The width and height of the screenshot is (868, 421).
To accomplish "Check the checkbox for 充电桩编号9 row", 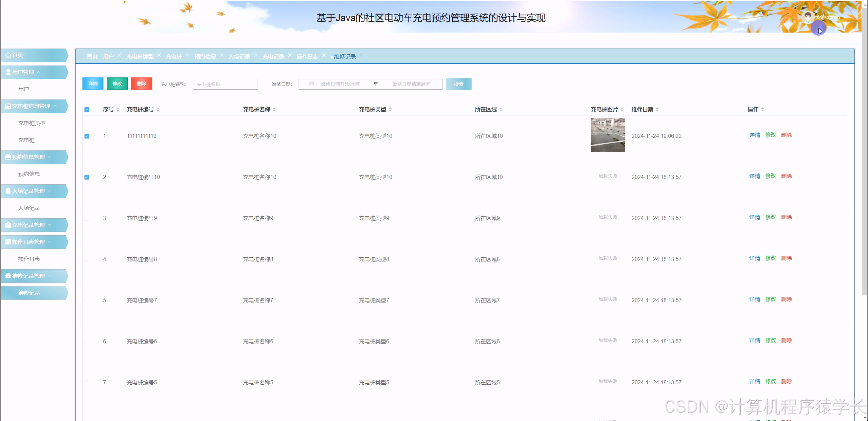I will click(x=87, y=218).
